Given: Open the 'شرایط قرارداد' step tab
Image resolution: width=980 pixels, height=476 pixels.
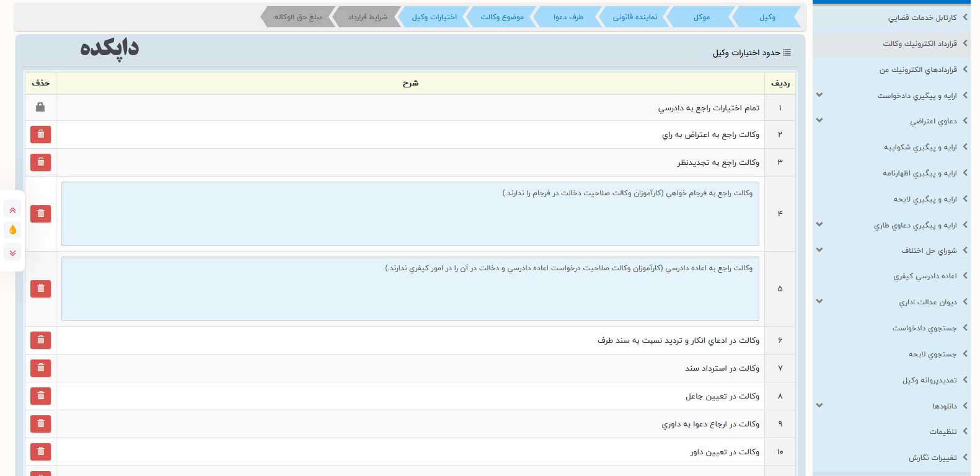Looking at the screenshot, I should [367, 17].
